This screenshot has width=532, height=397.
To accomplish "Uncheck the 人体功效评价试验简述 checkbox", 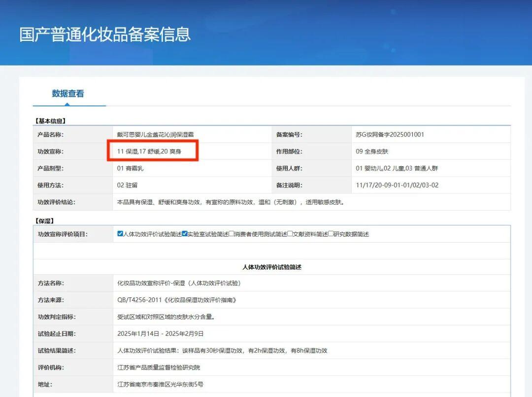I will pyautogui.click(x=120, y=234).
